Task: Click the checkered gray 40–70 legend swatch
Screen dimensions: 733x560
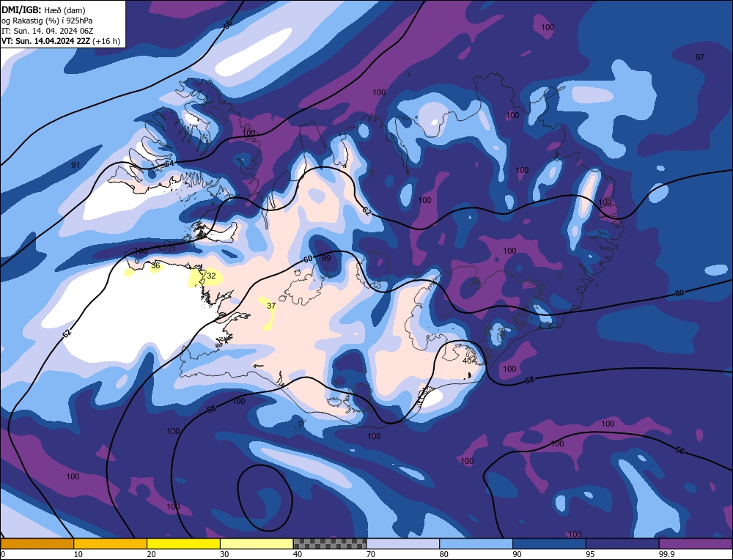Action: pyautogui.click(x=330, y=544)
